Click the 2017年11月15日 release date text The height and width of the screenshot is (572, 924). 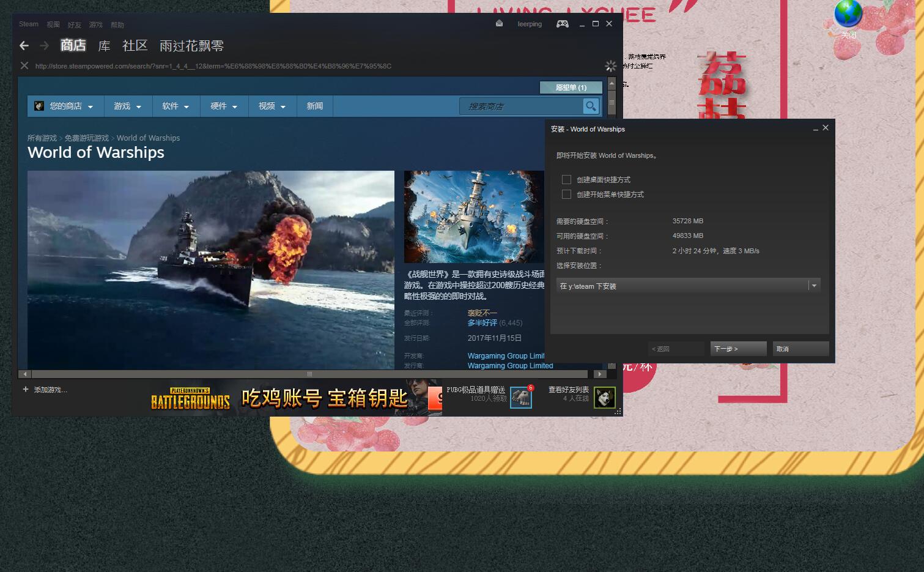click(495, 338)
